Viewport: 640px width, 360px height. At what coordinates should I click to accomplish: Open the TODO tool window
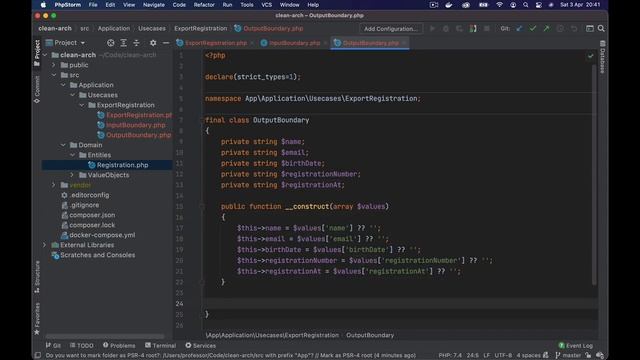click(x=82, y=345)
